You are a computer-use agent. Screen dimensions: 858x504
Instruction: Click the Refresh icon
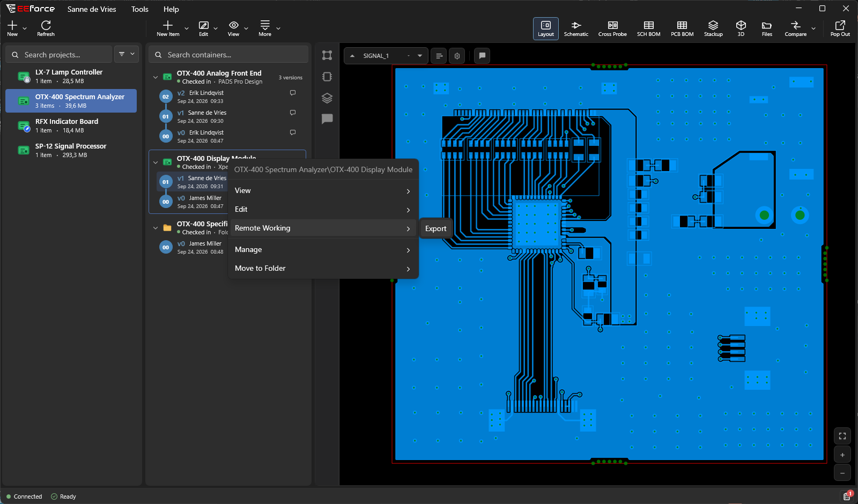click(x=46, y=28)
